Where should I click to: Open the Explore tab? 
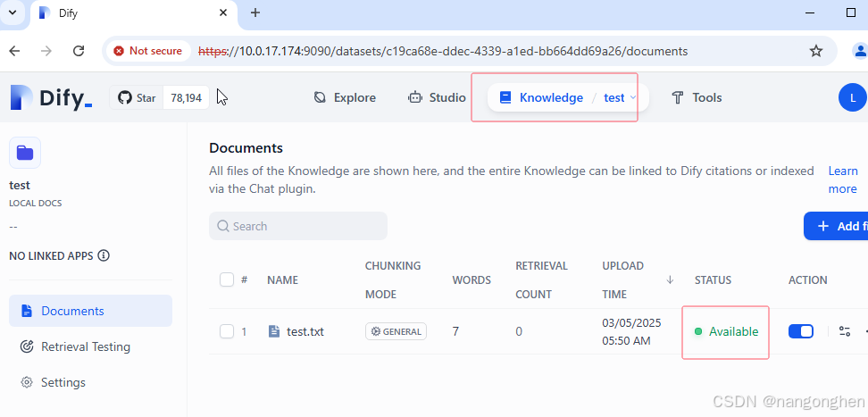[345, 97]
